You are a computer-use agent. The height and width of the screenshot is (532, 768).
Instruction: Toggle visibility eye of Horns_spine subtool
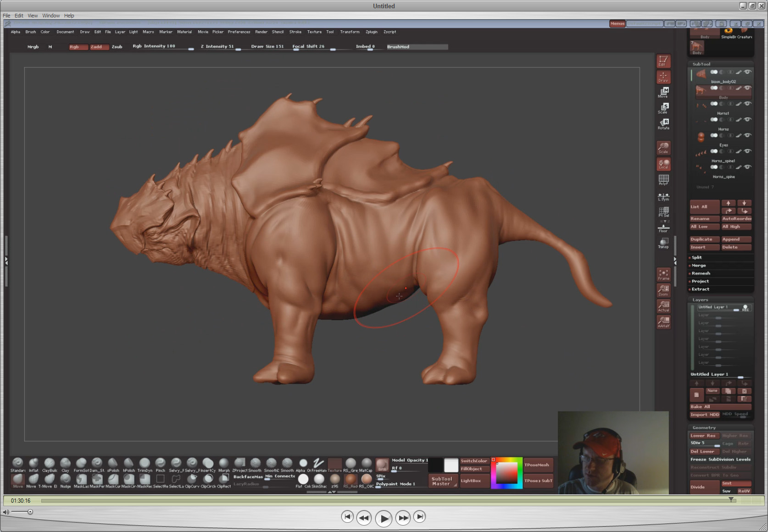(747, 167)
